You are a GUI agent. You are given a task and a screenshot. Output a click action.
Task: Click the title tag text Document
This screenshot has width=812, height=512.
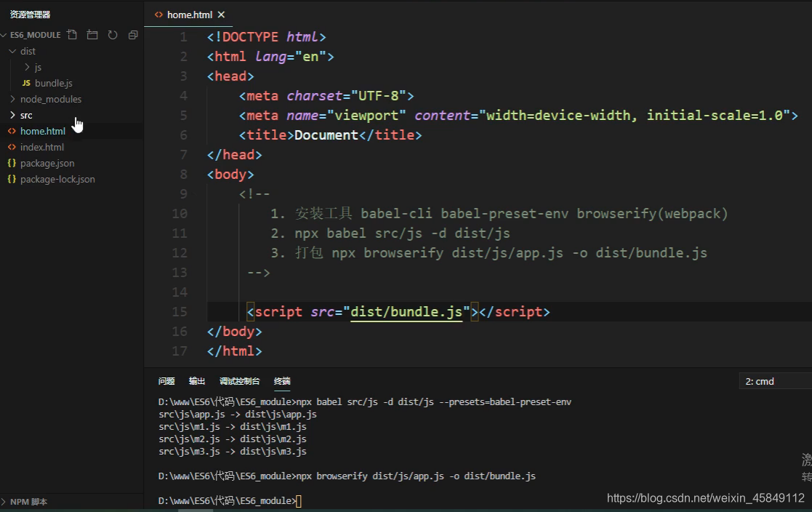tap(326, 135)
